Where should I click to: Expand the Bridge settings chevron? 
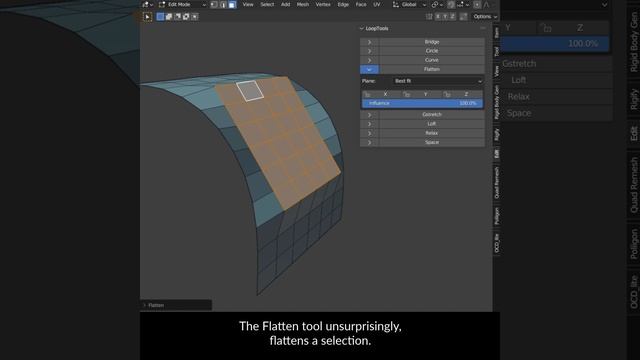369,42
